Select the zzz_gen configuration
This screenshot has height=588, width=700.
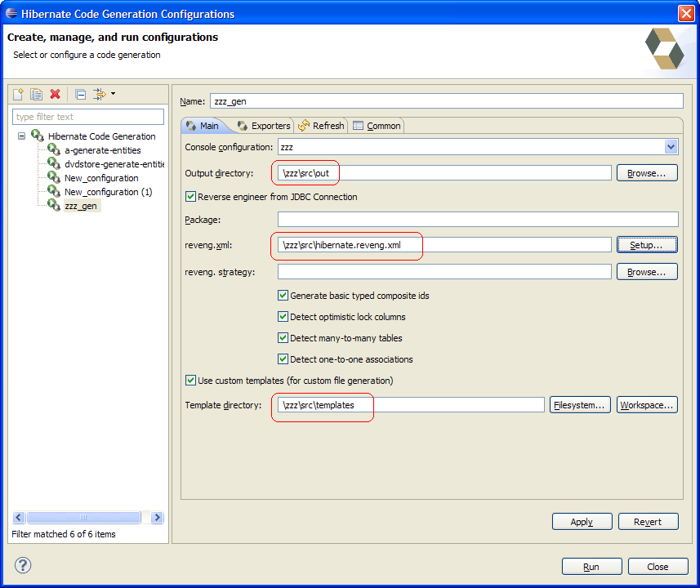pyautogui.click(x=81, y=206)
